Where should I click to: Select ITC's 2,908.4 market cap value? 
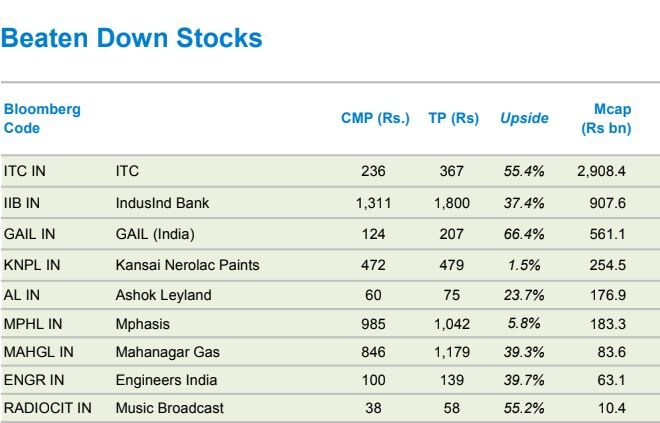click(601, 171)
